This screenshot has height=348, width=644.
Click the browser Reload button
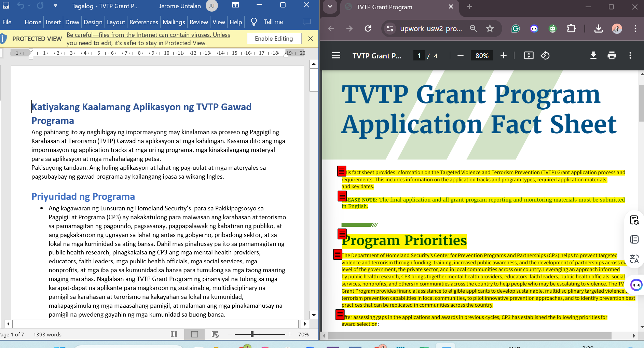point(368,29)
